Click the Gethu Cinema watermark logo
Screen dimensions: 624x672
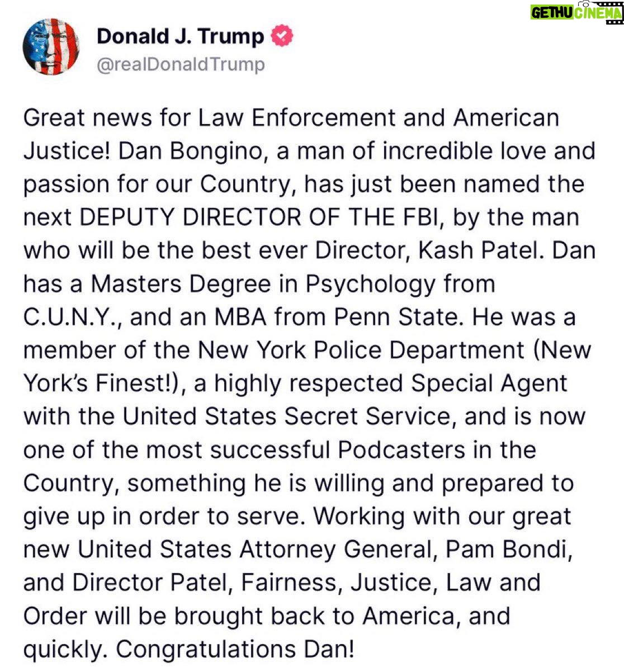pyautogui.click(x=576, y=13)
